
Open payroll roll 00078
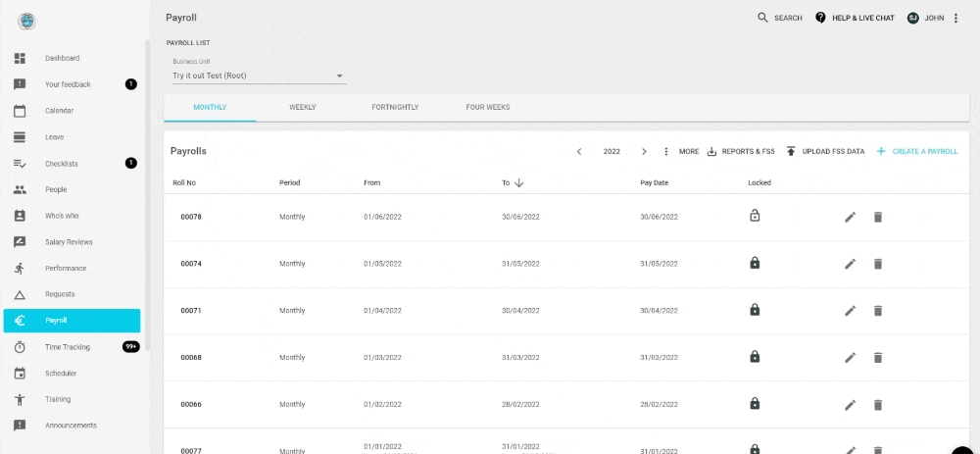click(x=191, y=217)
